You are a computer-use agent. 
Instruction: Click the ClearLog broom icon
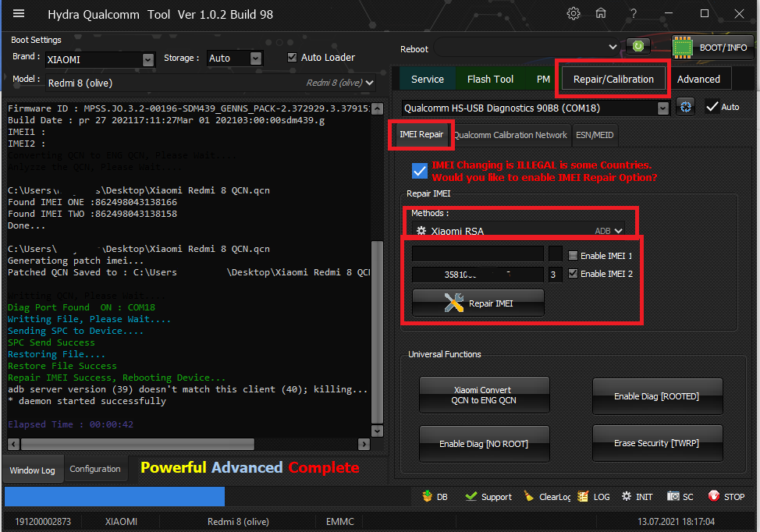tap(528, 496)
